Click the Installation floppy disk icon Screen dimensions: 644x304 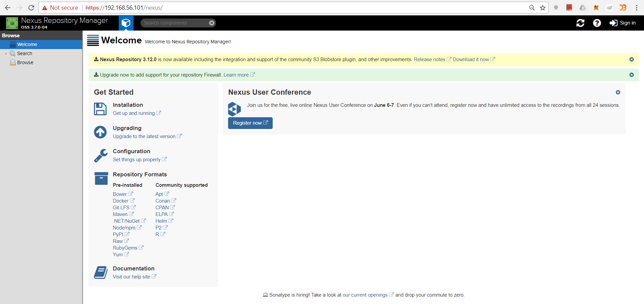[x=100, y=109]
